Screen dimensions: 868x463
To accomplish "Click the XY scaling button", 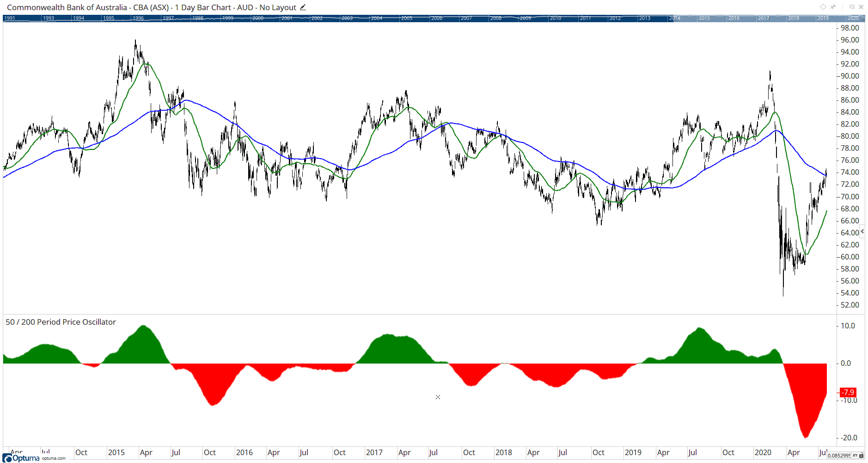I will pyautogui.click(x=855, y=456).
